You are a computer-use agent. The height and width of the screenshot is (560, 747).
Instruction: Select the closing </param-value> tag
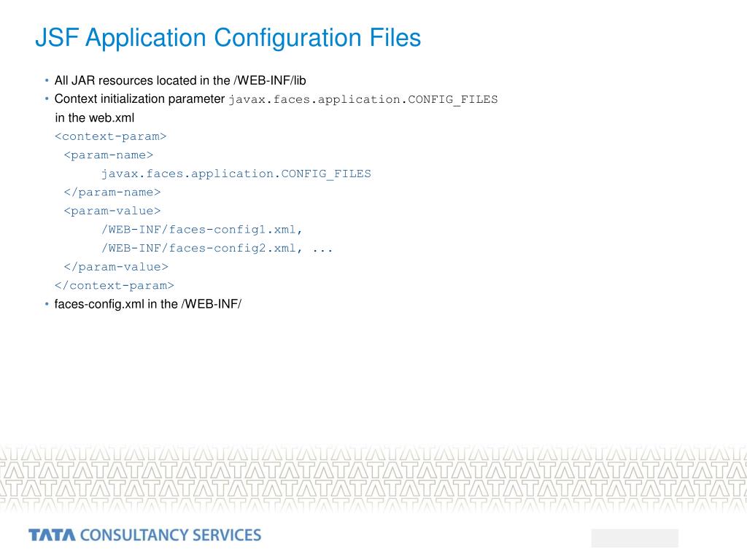[x=116, y=267]
